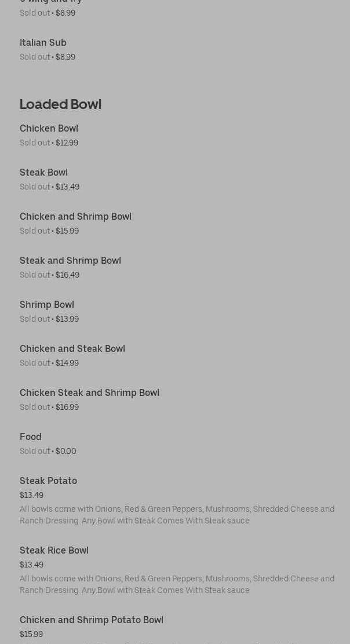
Task: Open the Chicken Steak and Shrimp Bowl
Action: click(x=89, y=393)
